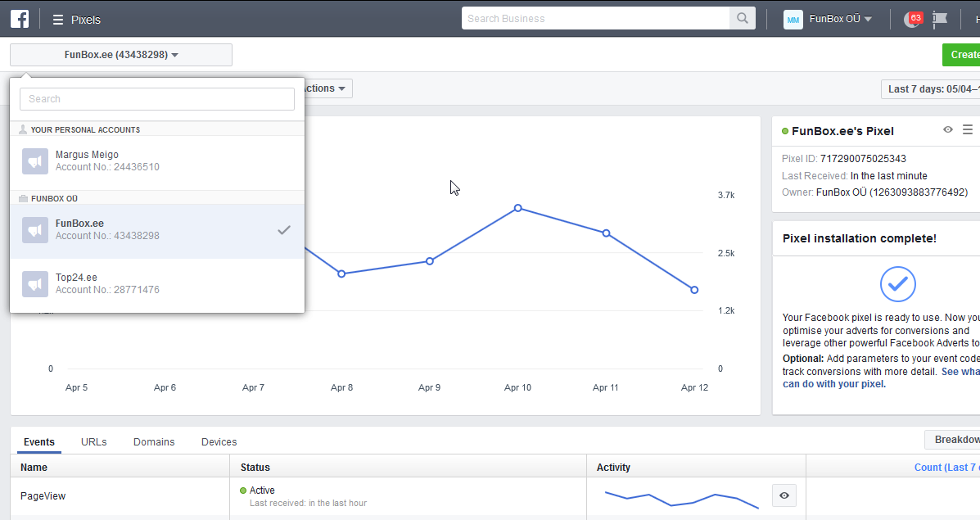The height and width of the screenshot is (520, 980).
Task: Sort by Count (Last 7 days) column
Action: pos(947,468)
